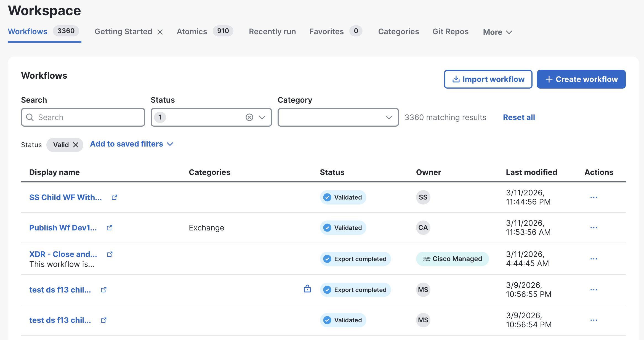This screenshot has width=644, height=340.
Task: Expand Add to saved filters menu
Action: click(132, 144)
